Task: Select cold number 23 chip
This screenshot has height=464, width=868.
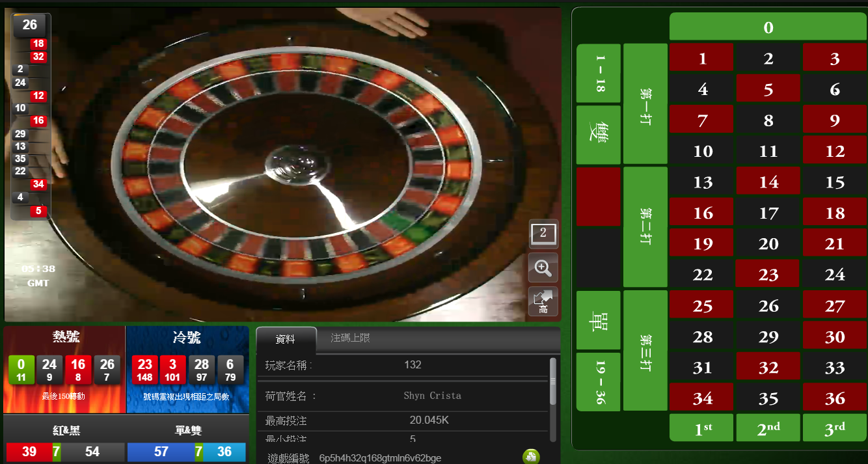Action: [145, 370]
